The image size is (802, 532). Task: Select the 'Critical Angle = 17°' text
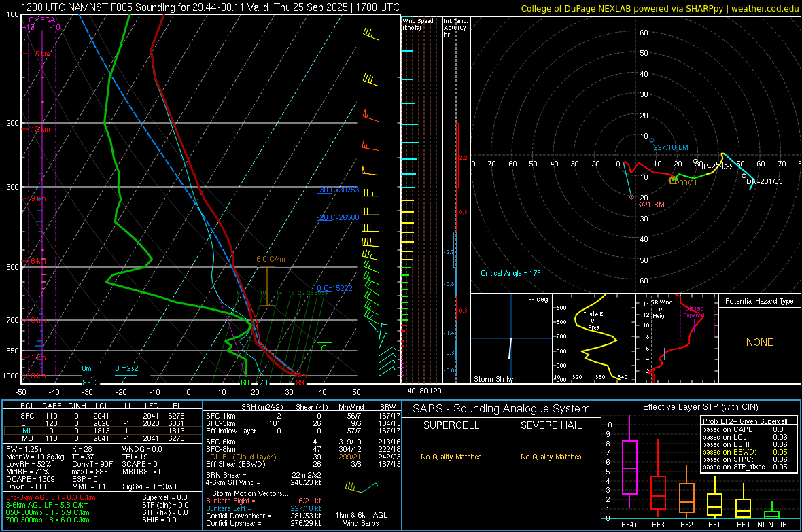tap(510, 273)
